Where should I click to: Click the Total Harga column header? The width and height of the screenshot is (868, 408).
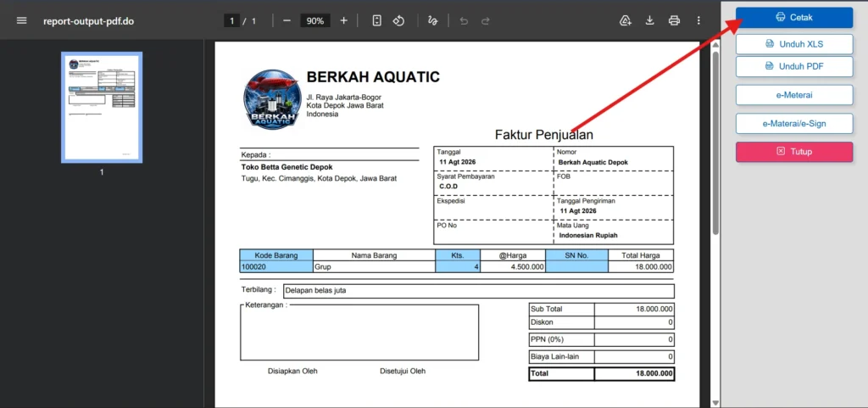pyautogui.click(x=641, y=255)
